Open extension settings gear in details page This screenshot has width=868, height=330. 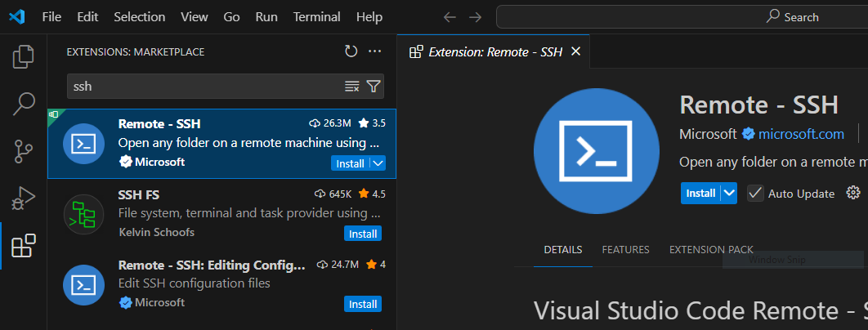(853, 193)
